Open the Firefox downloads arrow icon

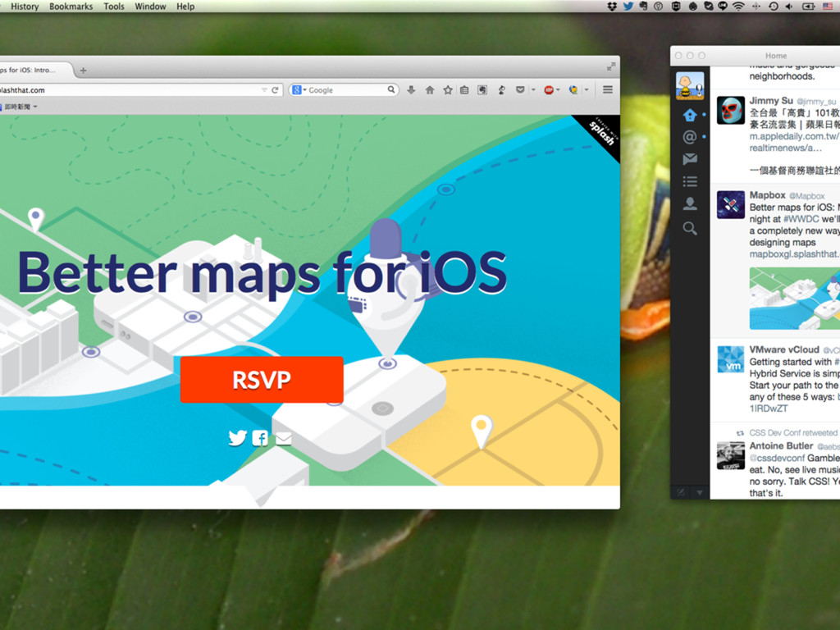click(411, 90)
